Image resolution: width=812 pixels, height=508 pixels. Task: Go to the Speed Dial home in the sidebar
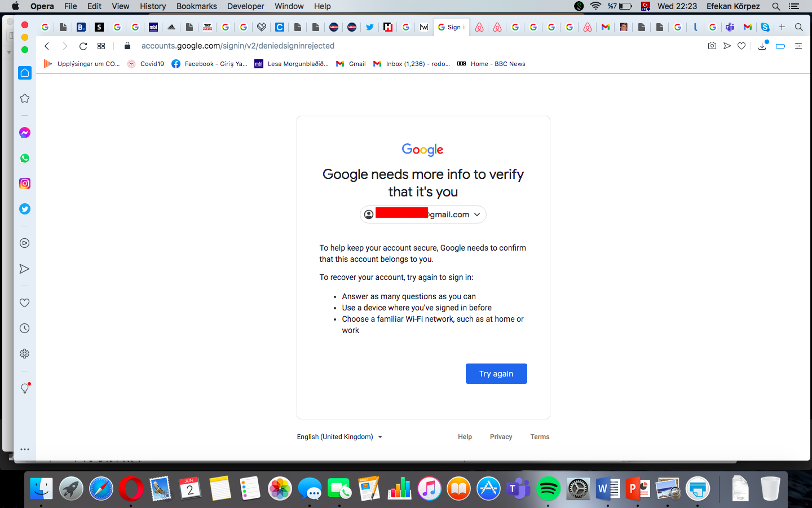25,73
